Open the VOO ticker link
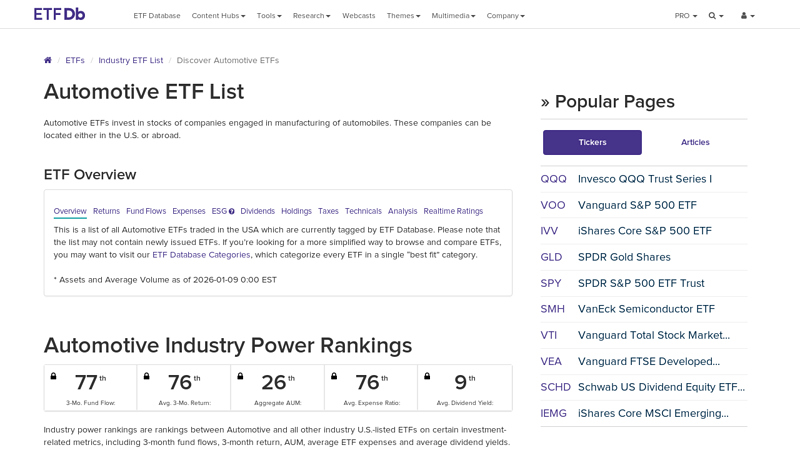The height and width of the screenshot is (450, 800). (553, 205)
